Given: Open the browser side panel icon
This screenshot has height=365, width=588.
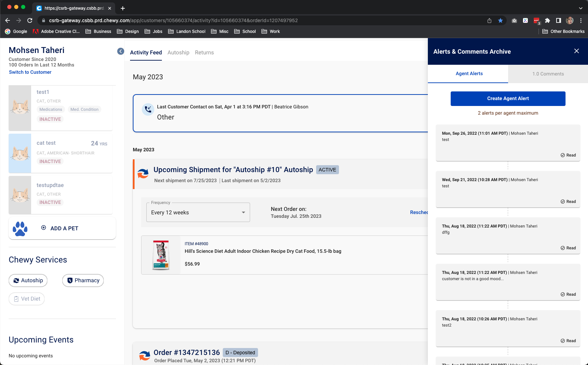Looking at the screenshot, I should tap(559, 20).
